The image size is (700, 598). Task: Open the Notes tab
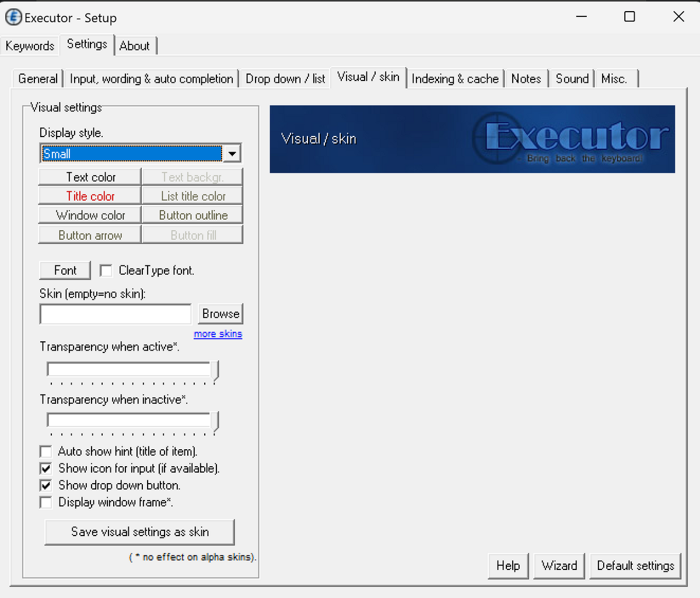[526, 79]
